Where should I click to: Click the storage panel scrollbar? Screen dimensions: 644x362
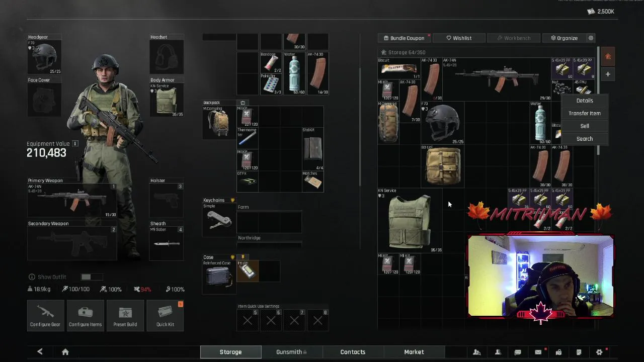pyautogui.click(x=598, y=101)
